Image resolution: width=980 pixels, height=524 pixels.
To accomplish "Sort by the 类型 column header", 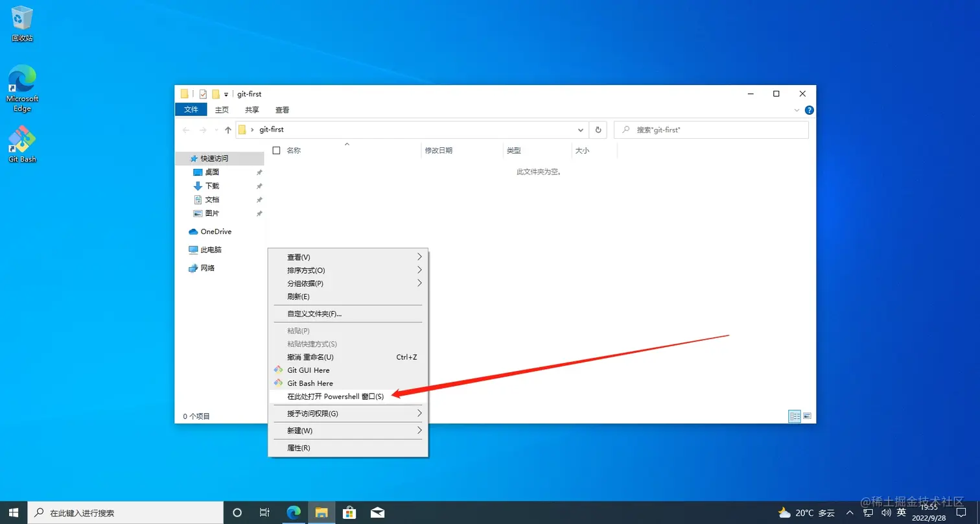I will pos(514,150).
